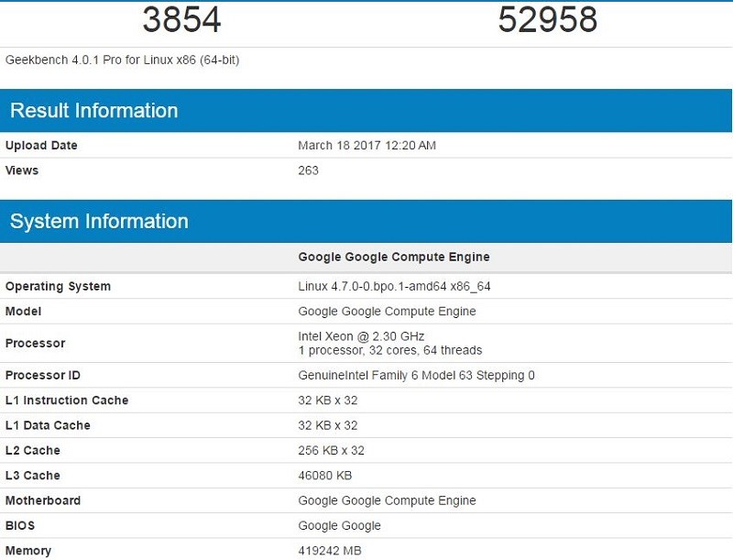Click the L1 Instruction Cache label
This screenshot has width=733, height=560.
pyautogui.click(x=67, y=401)
